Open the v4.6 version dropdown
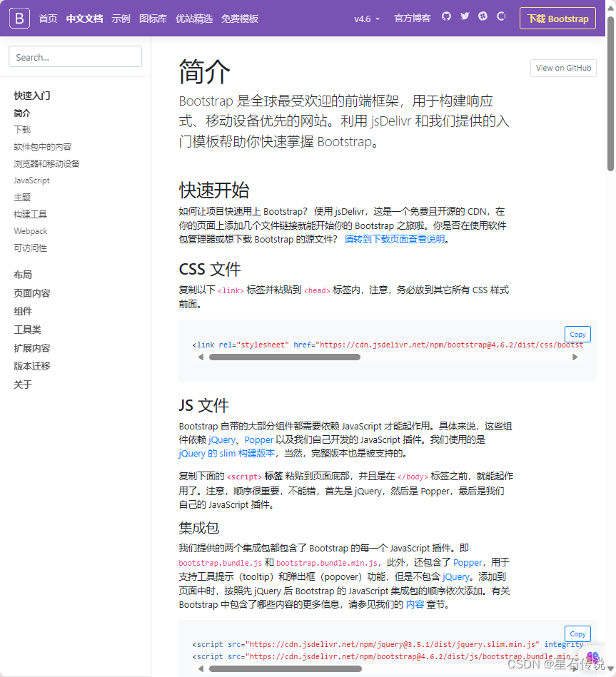 pos(366,18)
